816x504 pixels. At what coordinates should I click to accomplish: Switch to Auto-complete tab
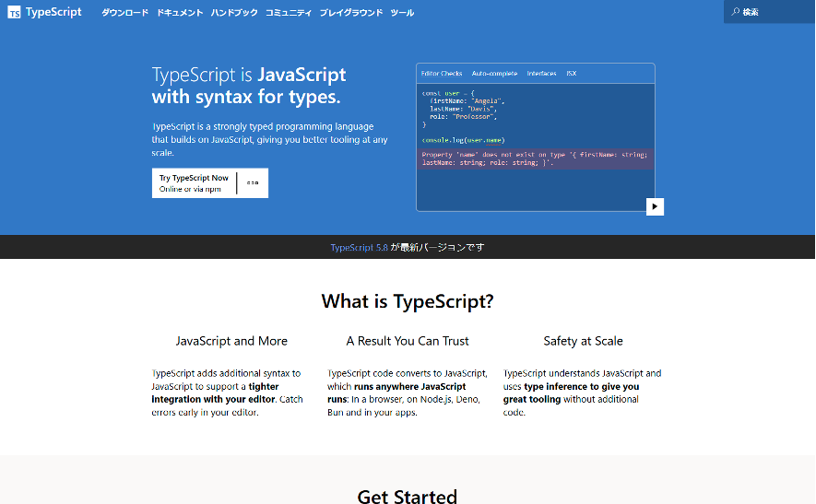point(494,74)
